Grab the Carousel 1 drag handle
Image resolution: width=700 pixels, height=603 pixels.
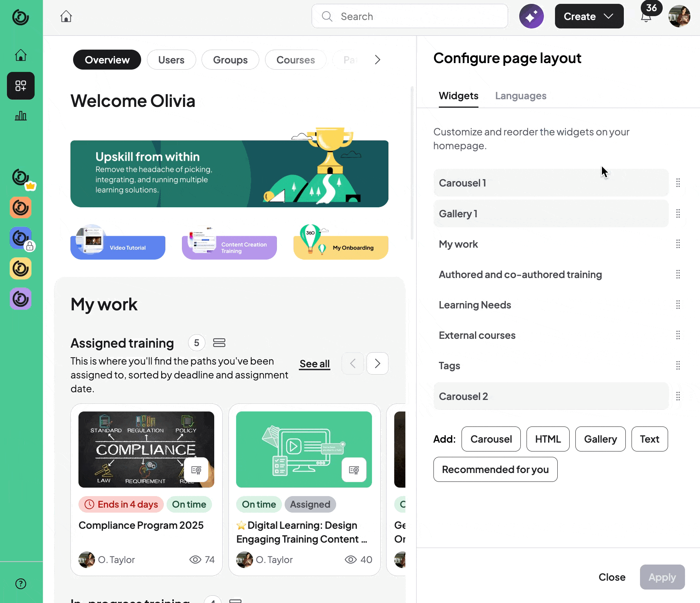pos(678,183)
